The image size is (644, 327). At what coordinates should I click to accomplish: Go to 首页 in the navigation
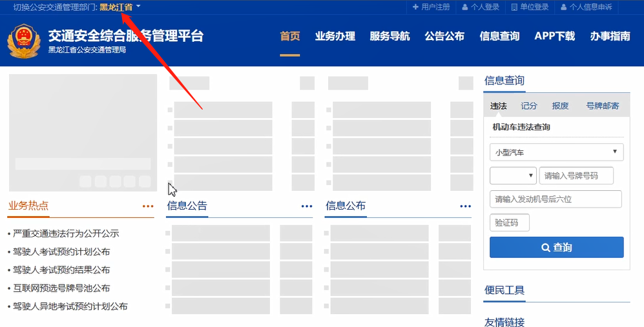pos(290,36)
